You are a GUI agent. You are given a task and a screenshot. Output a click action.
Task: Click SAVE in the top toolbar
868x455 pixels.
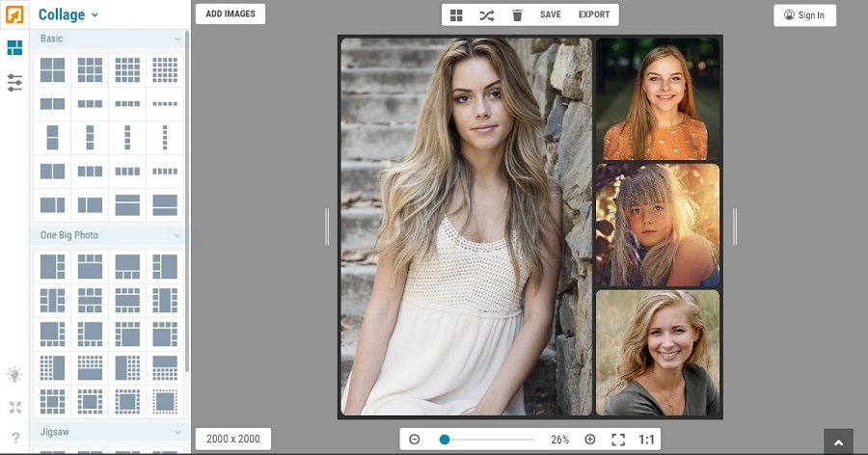[550, 15]
